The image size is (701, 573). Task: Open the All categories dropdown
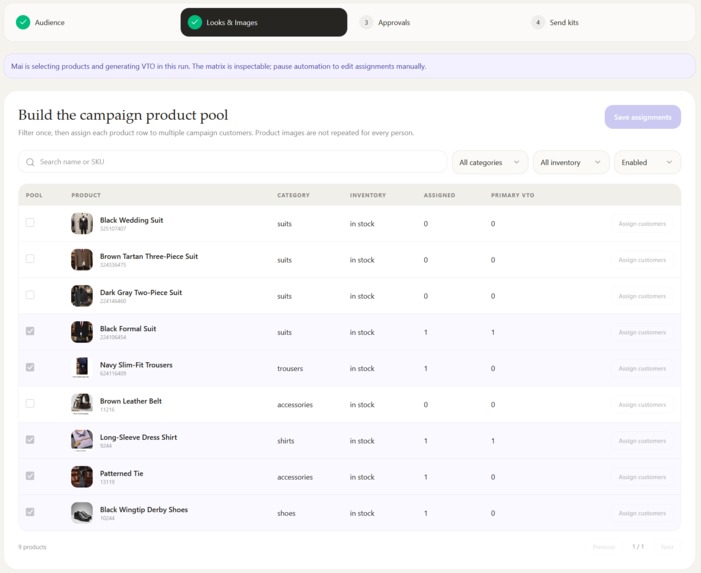pos(490,162)
